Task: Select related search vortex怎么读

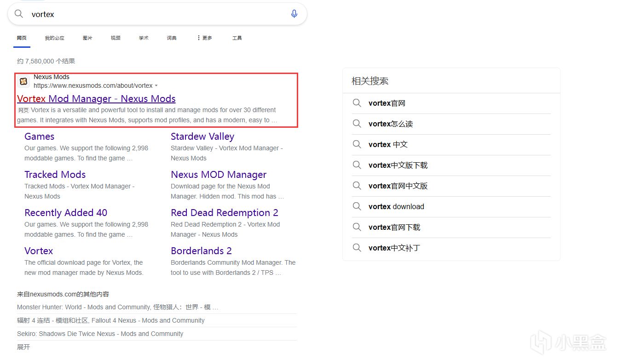Action: point(391,124)
